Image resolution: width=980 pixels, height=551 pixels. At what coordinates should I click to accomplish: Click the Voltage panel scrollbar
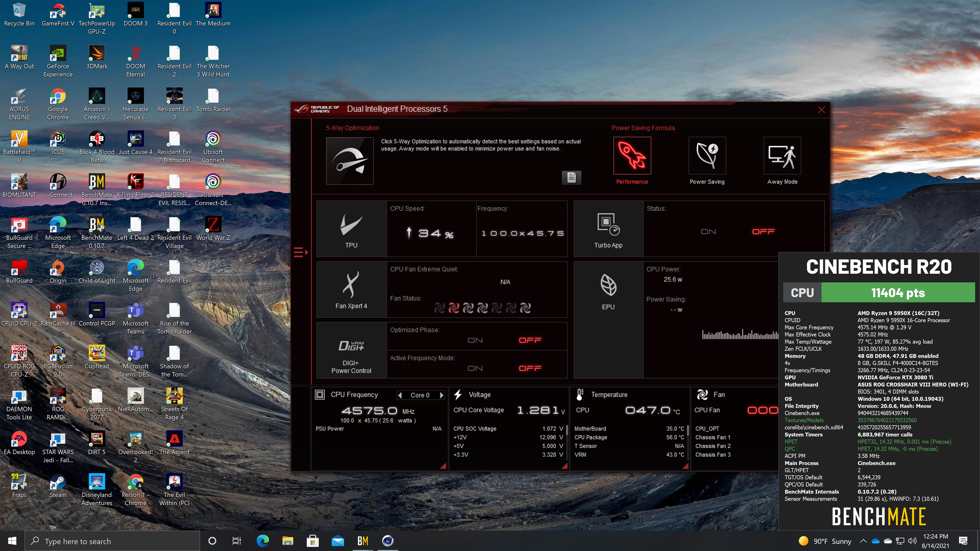567,430
